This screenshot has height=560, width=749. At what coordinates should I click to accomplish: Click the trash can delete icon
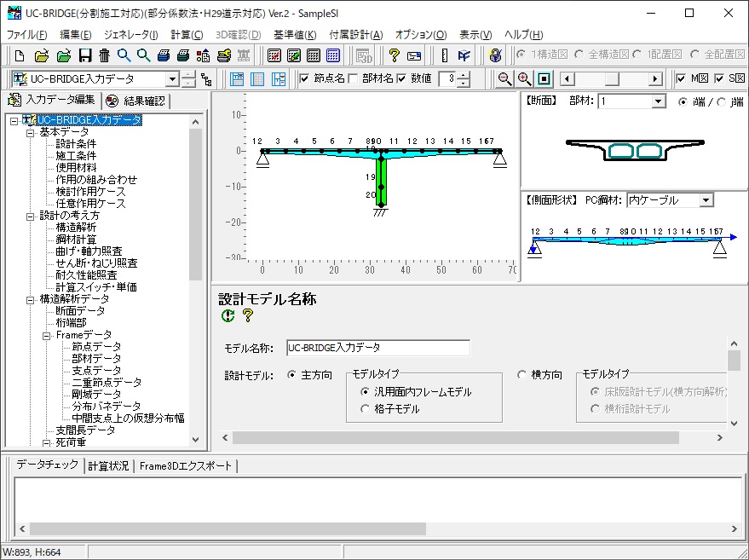tap(104, 55)
